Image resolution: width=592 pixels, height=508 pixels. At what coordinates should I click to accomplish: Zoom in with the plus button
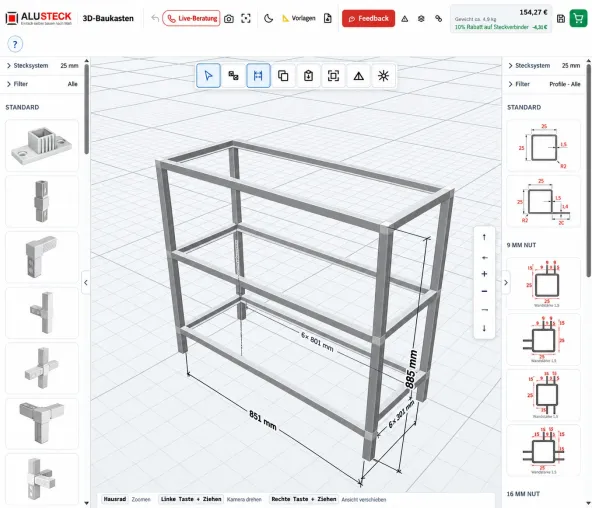click(x=484, y=274)
